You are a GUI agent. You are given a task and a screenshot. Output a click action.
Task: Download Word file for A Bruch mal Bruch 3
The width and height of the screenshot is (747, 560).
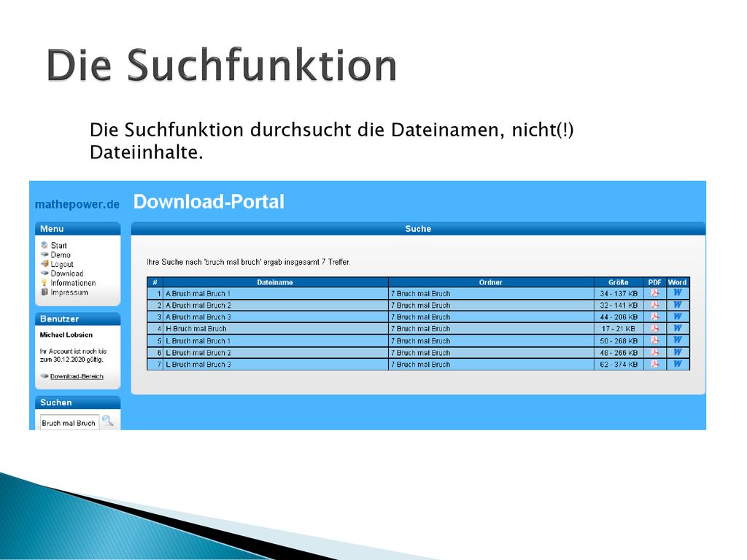678,316
